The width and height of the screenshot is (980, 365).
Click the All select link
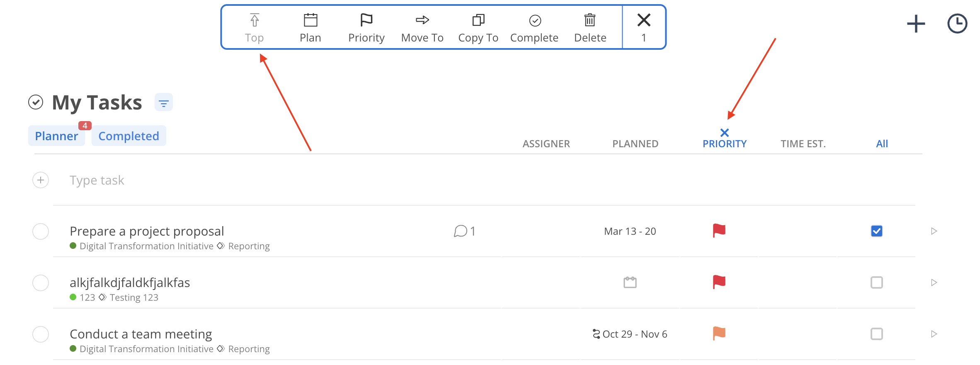(x=882, y=144)
